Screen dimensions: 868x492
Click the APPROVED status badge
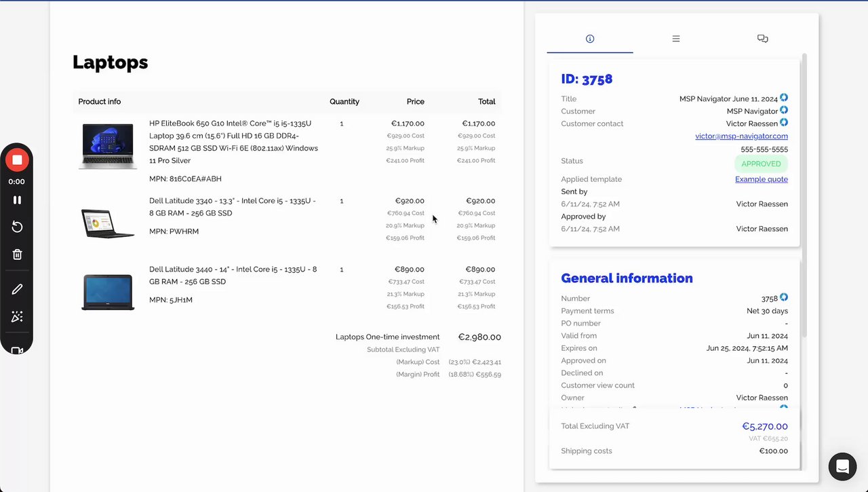[761, 164]
